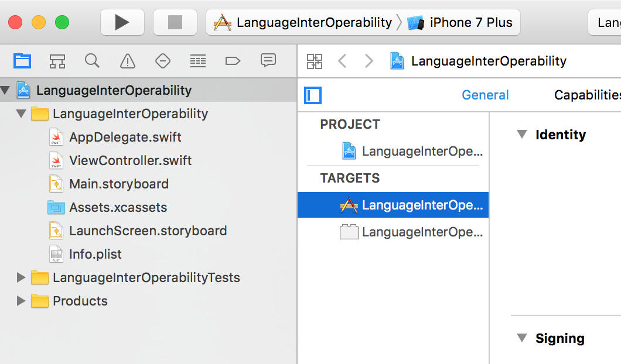
Task: Click the root project blueprint icon
Action: coord(23,90)
